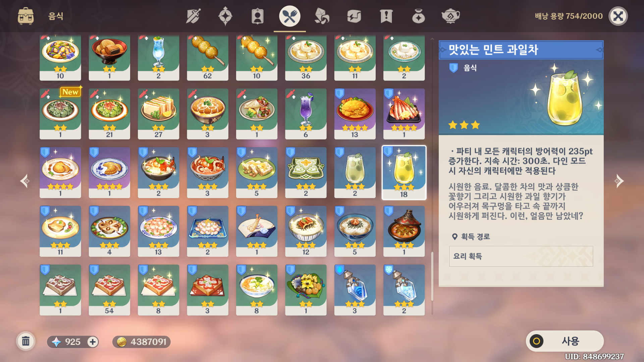Open the Quest items tab
This screenshot has height=362, width=644.
coord(386,16)
